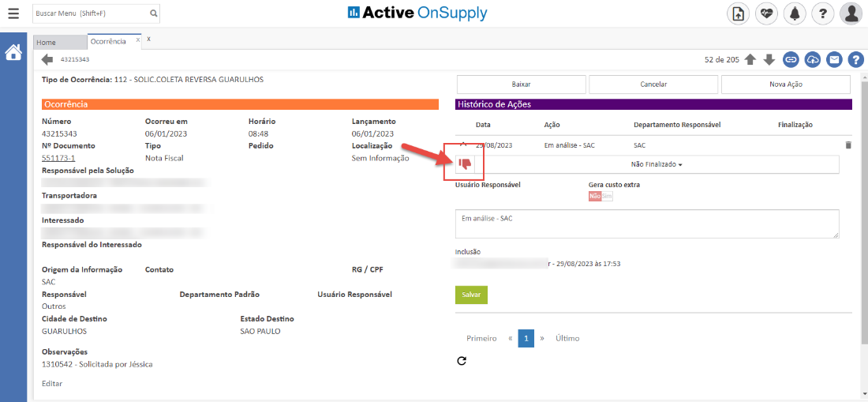Screen dimensions: 868x402
Task: Go to next record with down arrow
Action: tap(769, 60)
